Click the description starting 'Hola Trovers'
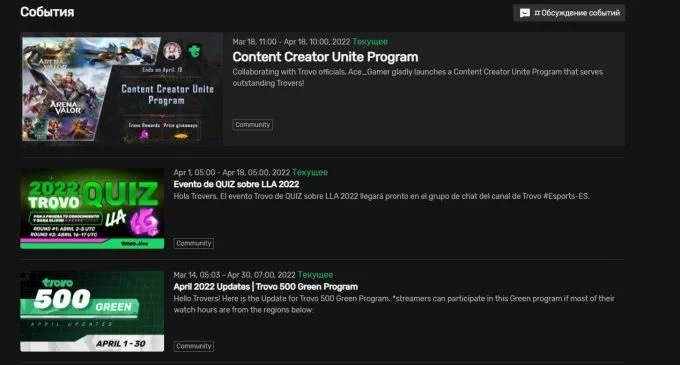680x365 pixels. (x=382, y=196)
